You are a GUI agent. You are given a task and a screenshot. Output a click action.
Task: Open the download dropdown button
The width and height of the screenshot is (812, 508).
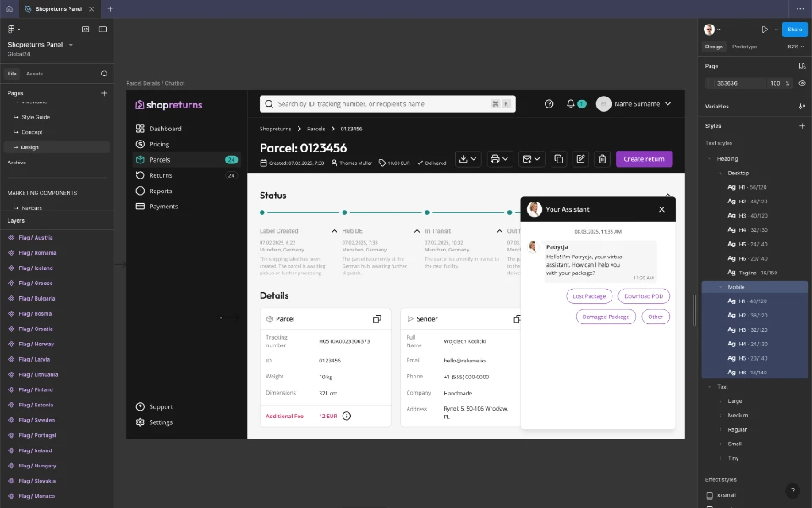point(468,159)
